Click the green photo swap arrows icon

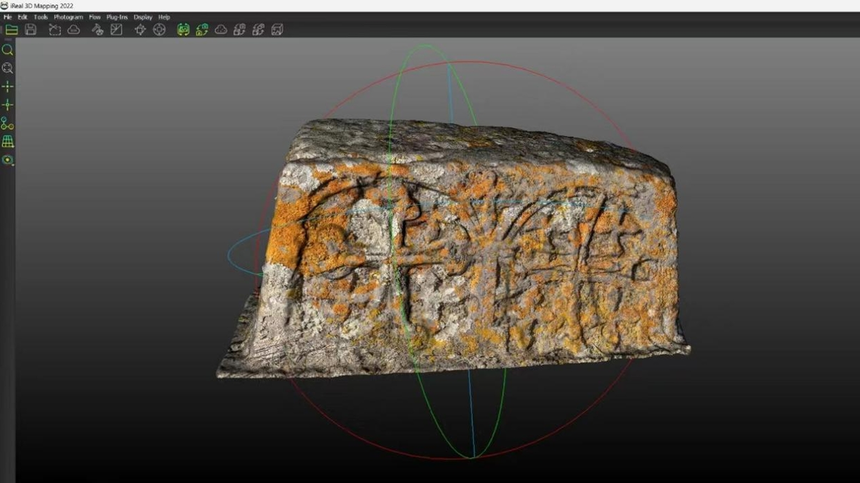(x=202, y=30)
